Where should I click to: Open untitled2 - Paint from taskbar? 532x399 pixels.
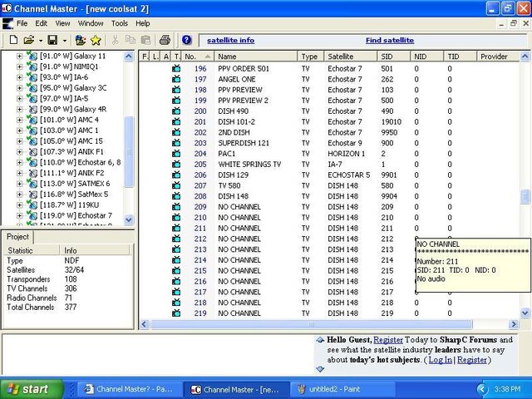(x=342, y=389)
